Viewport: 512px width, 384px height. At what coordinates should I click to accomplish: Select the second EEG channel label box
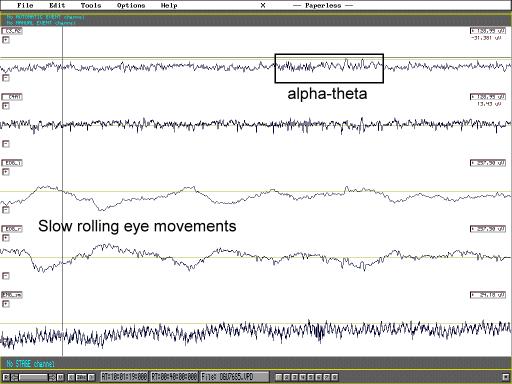[x=12, y=97]
